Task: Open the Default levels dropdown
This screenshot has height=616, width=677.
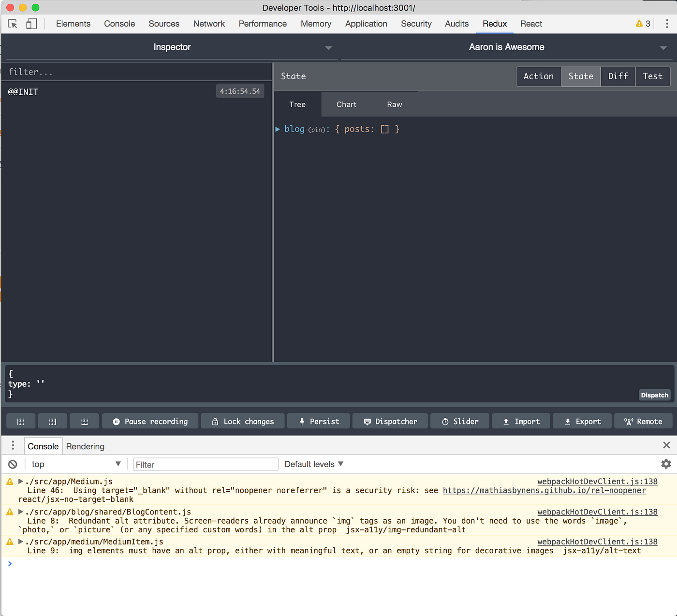Action: 313,464
